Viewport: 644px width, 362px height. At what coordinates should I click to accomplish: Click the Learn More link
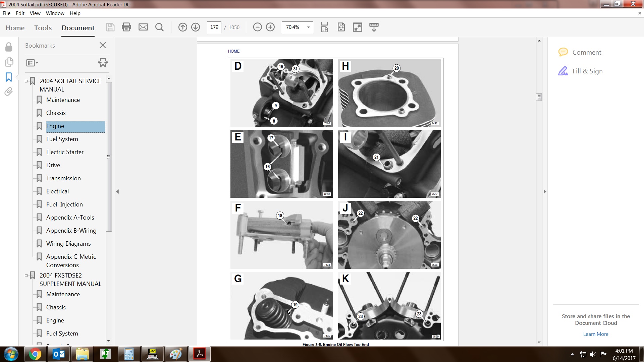click(x=595, y=334)
